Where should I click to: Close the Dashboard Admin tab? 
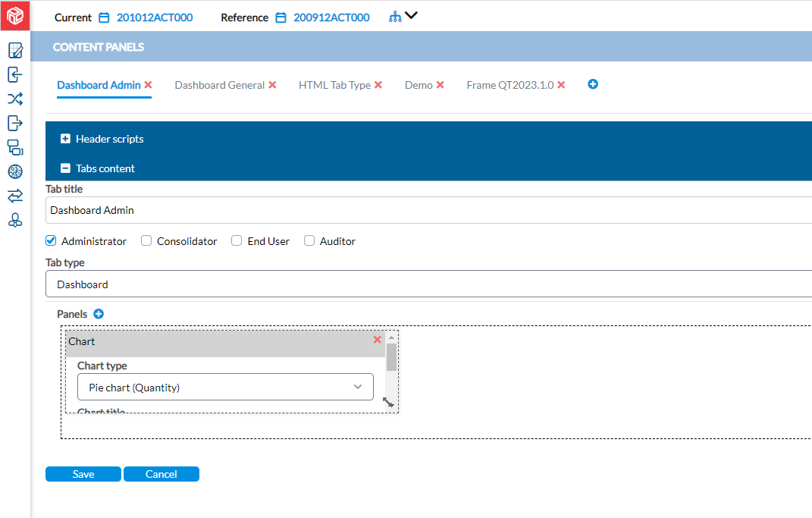click(148, 84)
